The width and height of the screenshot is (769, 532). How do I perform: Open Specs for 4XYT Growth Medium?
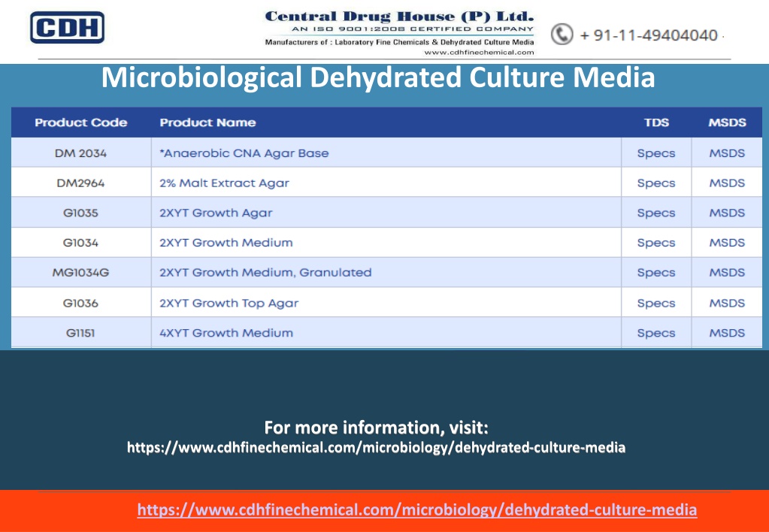point(656,334)
